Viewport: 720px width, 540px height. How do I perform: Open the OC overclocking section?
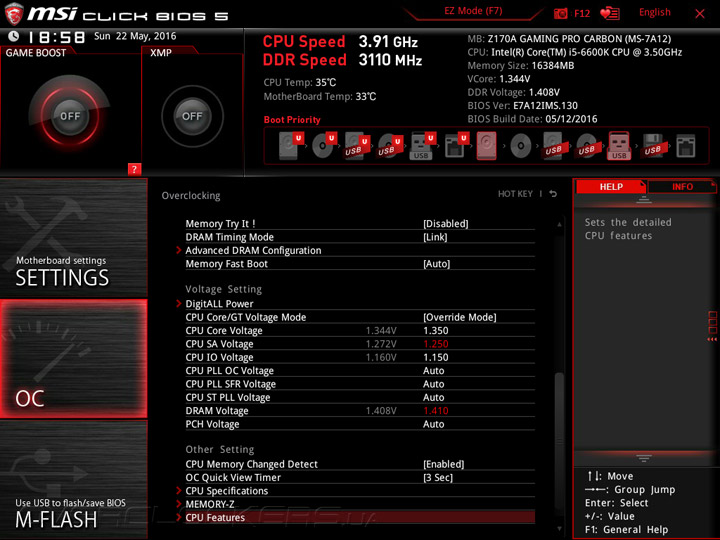pos(73,359)
